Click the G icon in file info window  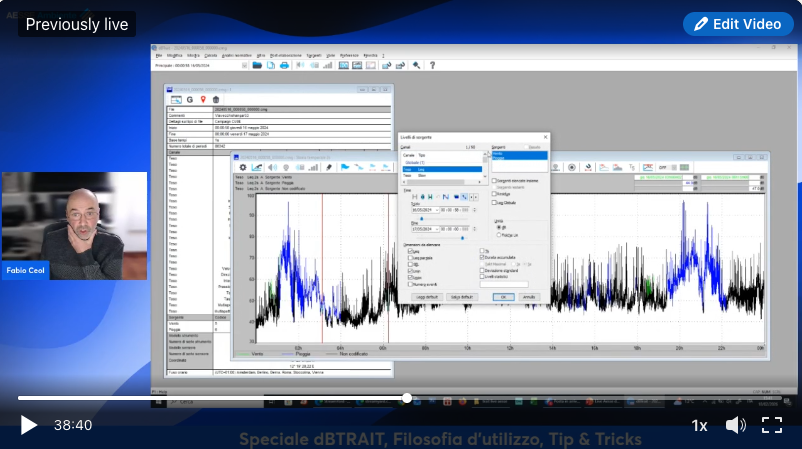pyautogui.click(x=190, y=100)
